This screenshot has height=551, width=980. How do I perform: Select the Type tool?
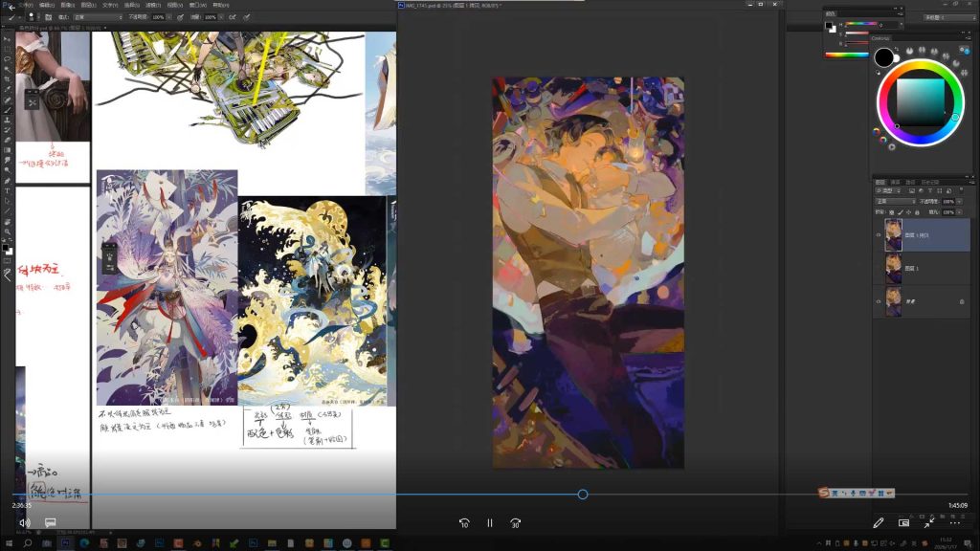(x=8, y=190)
